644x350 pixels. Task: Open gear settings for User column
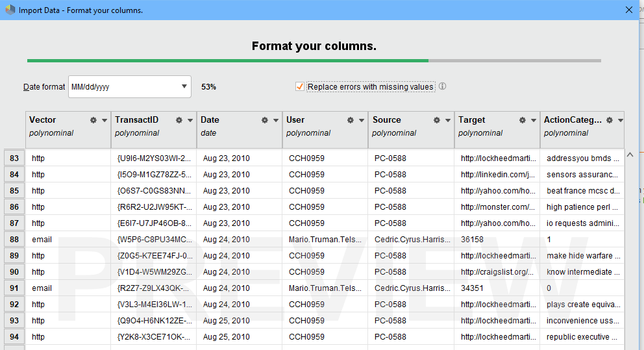tap(351, 120)
